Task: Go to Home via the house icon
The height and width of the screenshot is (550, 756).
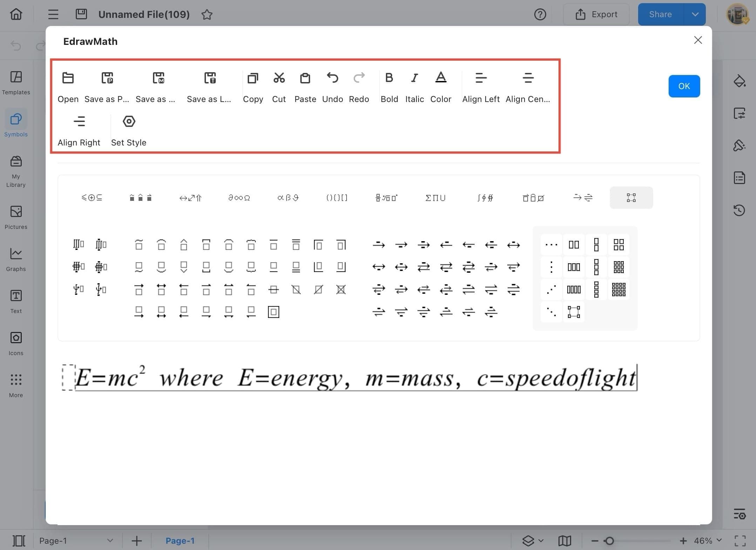Action: pyautogui.click(x=15, y=14)
